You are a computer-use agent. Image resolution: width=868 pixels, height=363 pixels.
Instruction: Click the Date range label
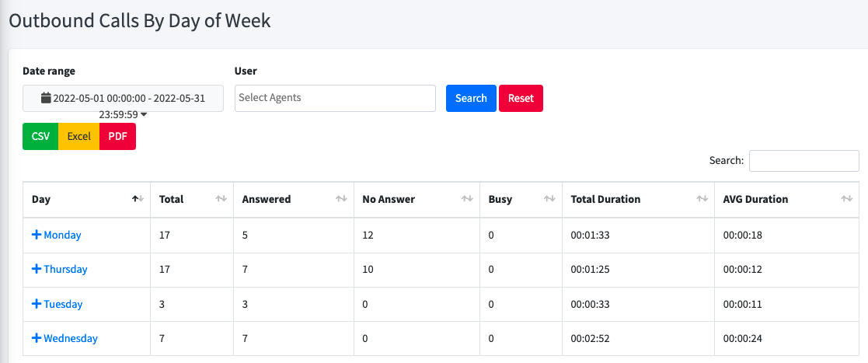(49, 71)
